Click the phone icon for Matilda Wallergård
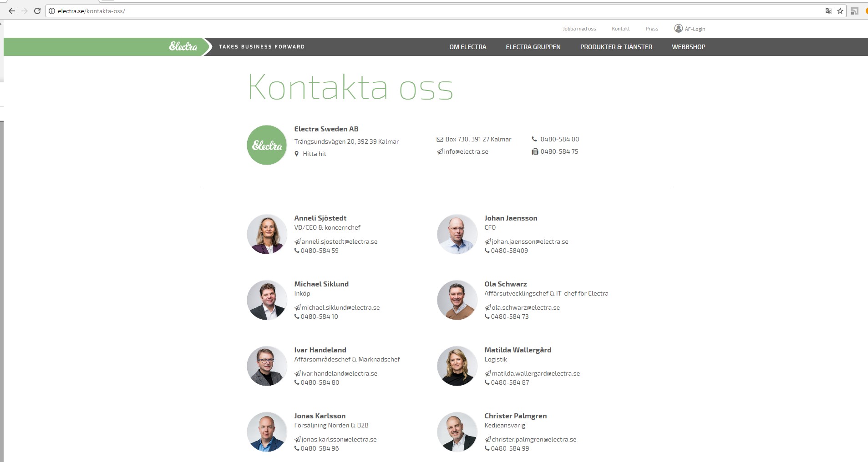This screenshot has width=868, height=462. 487,382
